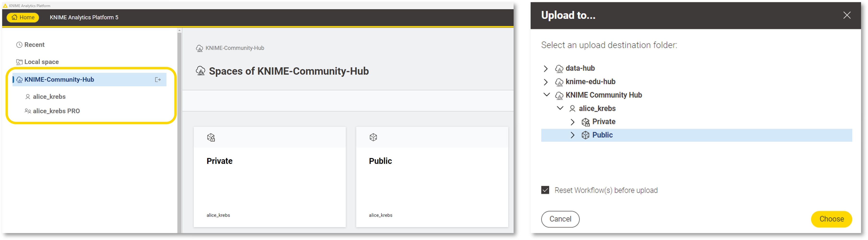
Task: Click hub icon beside Spaces heading
Action: (x=200, y=71)
